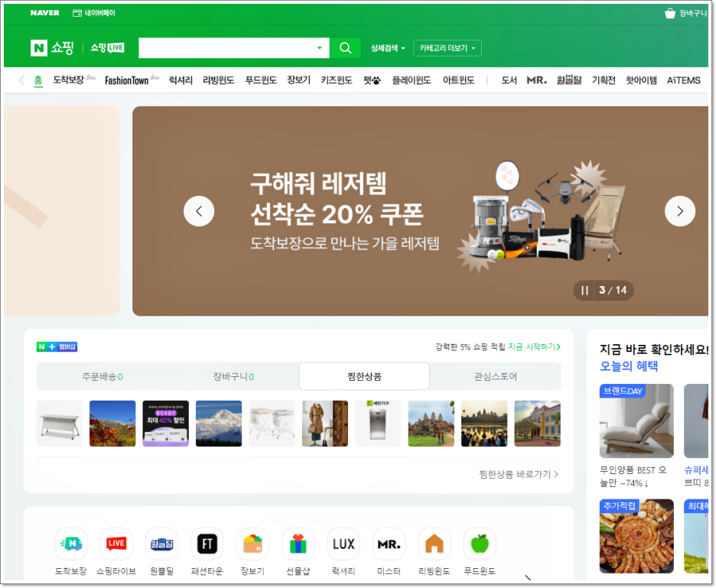Click the pet paw 펫 menu icon
The height and width of the screenshot is (588, 716).
pyautogui.click(x=372, y=80)
